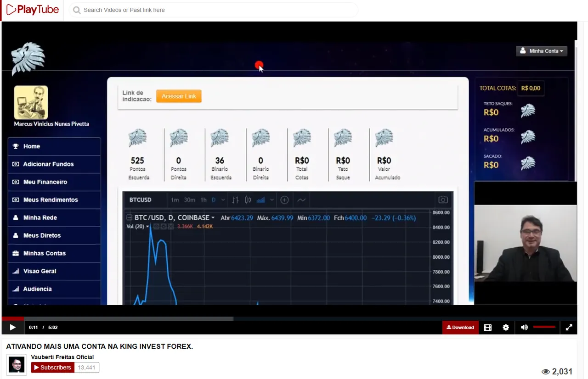Click the webcam presenter overlay

click(526, 243)
